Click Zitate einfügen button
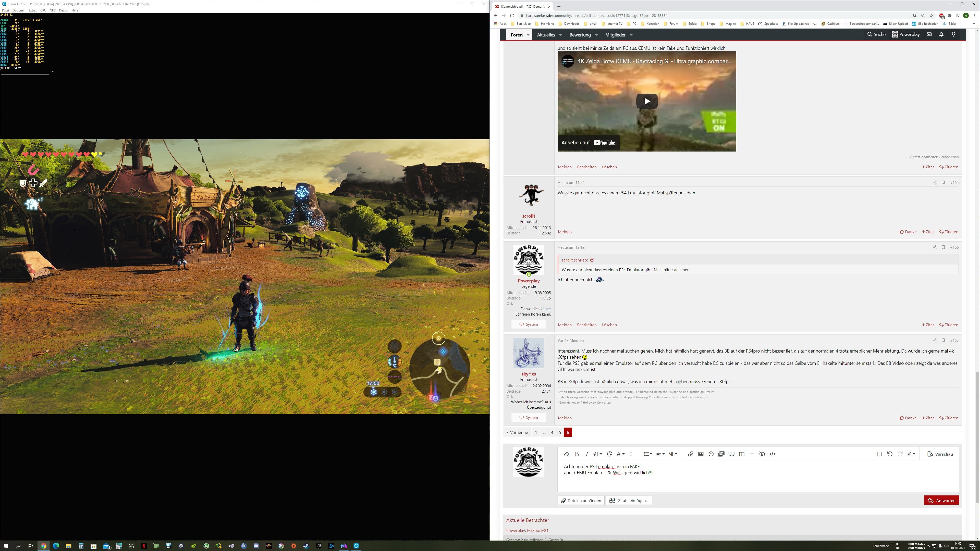980x551 pixels. click(629, 500)
